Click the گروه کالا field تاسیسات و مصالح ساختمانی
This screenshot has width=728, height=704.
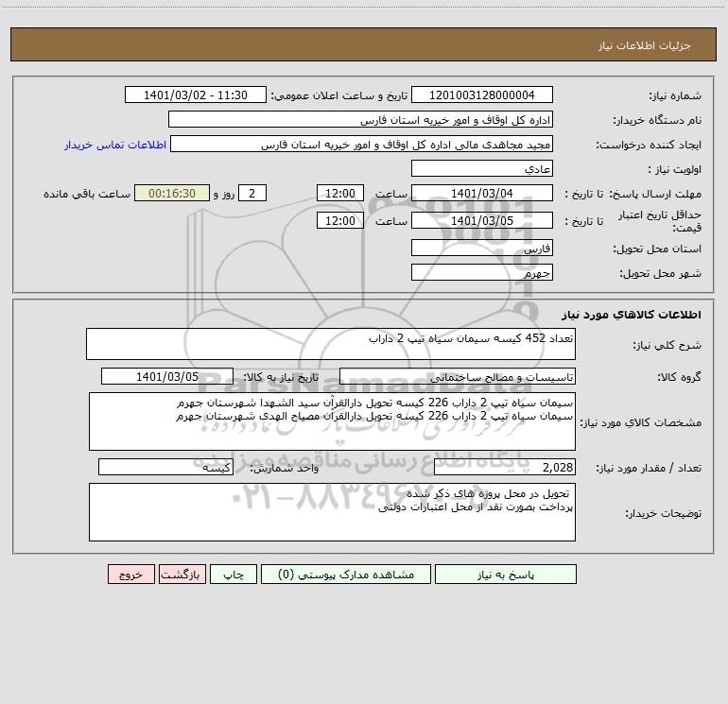[458, 376]
